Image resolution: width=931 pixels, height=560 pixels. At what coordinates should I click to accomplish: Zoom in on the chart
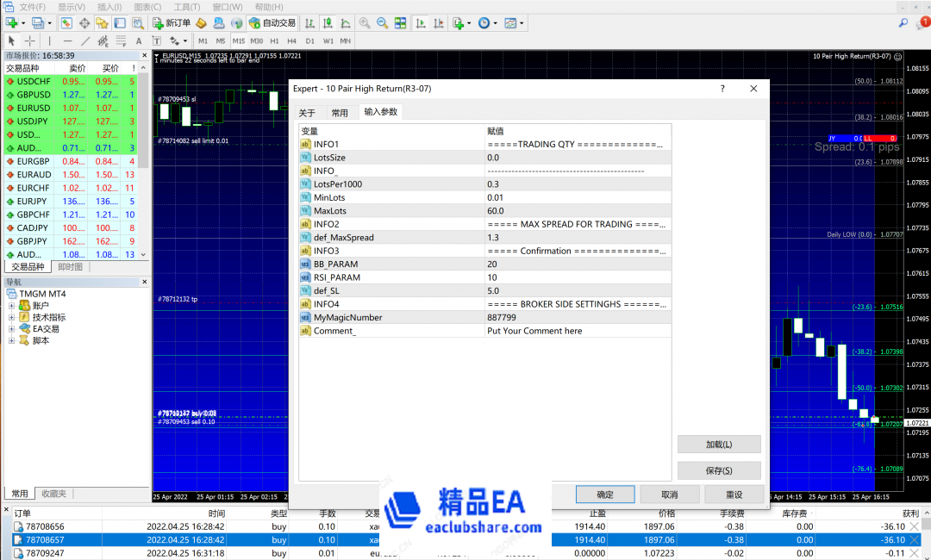click(364, 23)
